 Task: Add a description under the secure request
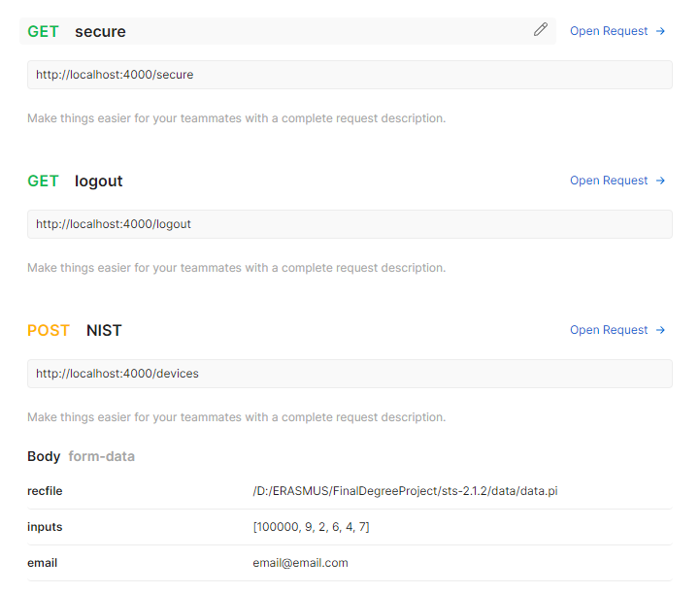pos(236,118)
